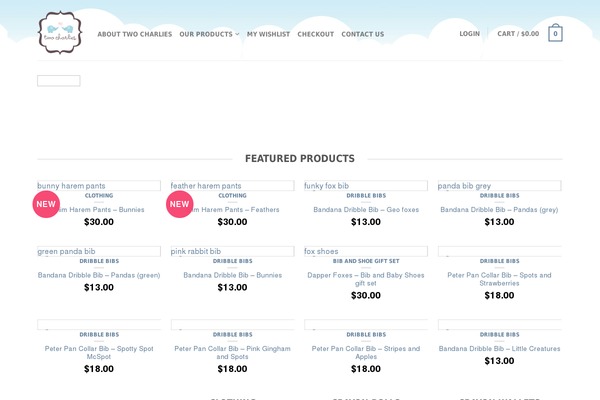Open fox shoes image
This screenshot has width=600, height=400.
click(366, 251)
